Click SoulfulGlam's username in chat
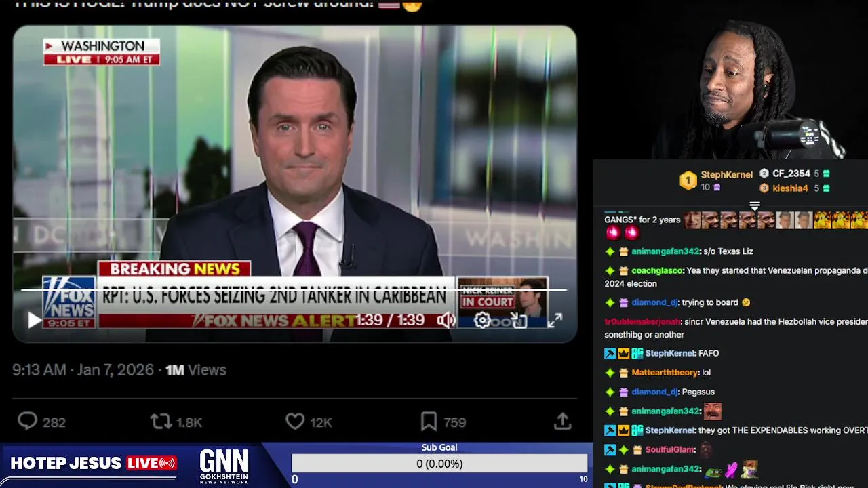 pyautogui.click(x=670, y=450)
